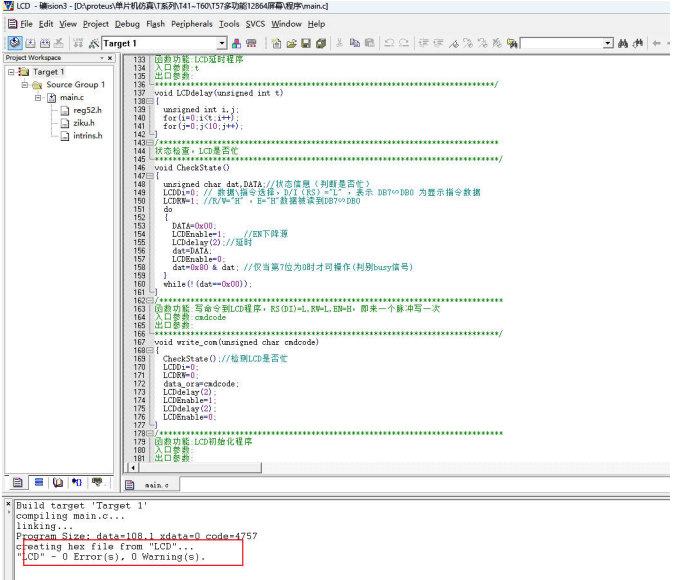675x580 pixels.
Task: Click the Undo arrow icon
Action: (390, 43)
